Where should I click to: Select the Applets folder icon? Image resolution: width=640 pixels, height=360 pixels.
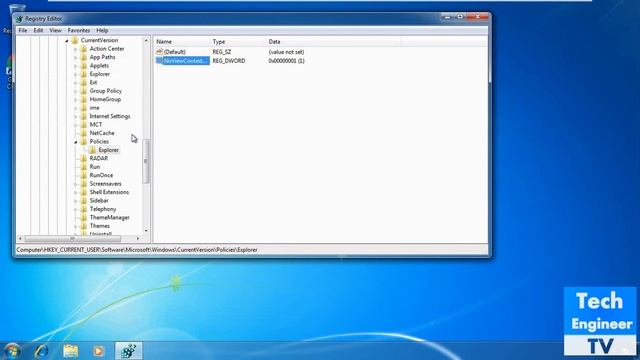[84, 65]
